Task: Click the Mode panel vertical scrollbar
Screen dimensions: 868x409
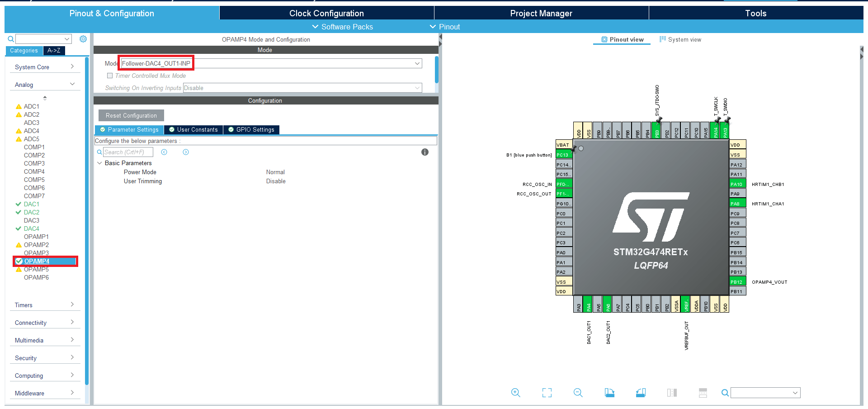Action: (x=436, y=70)
